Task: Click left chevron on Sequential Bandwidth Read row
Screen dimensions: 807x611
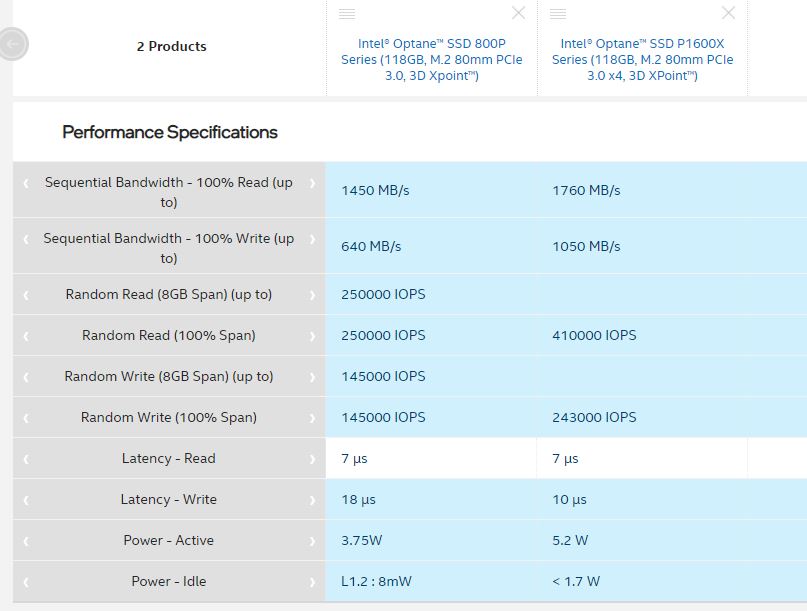Action: point(26,183)
